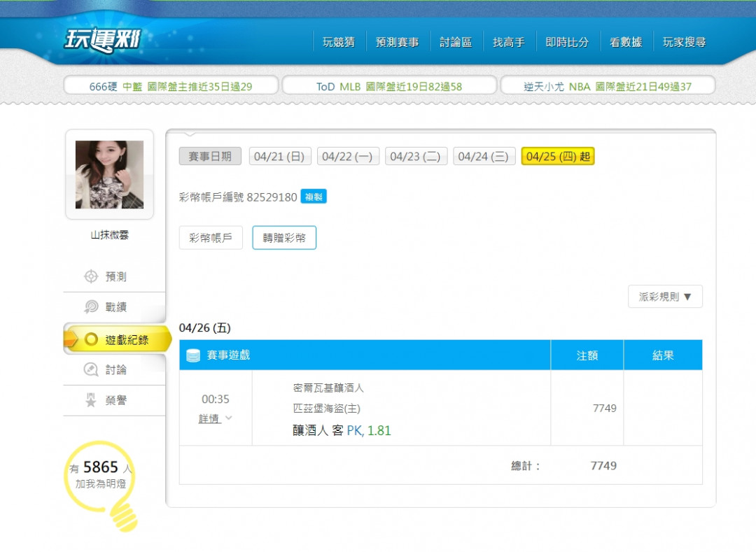Screen dimensions: 756x552
Task: Click the 榮譽 medal icon
Action: point(90,400)
